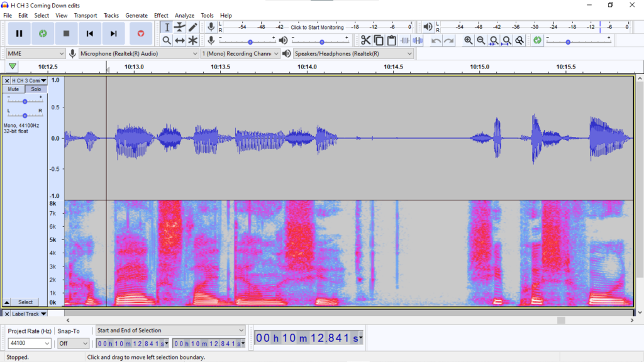This screenshot has width=644, height=362.
Task: Open the Project Rate 44100 dropdown
Action: 29,343
